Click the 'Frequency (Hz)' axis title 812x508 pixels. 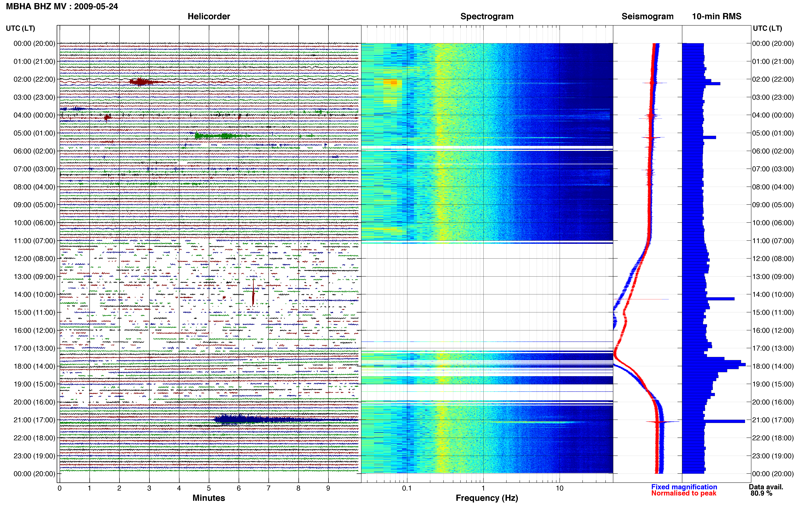point(487,498)
